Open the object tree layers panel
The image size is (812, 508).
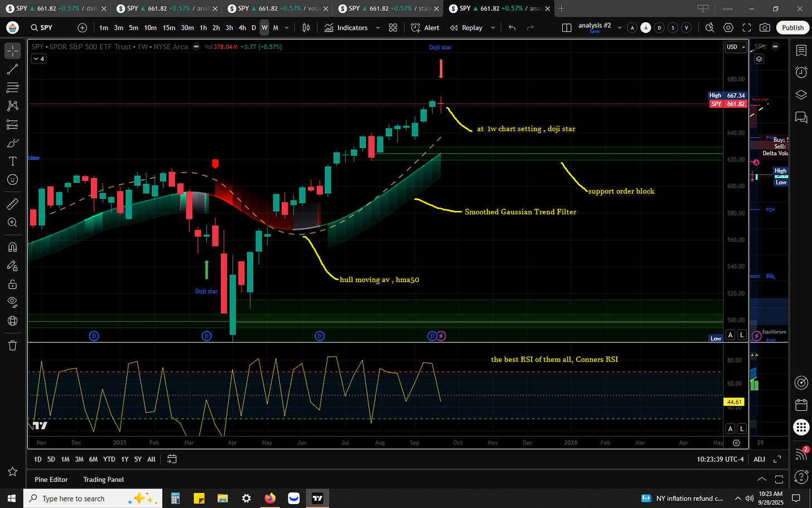click(x=801, y=95)
